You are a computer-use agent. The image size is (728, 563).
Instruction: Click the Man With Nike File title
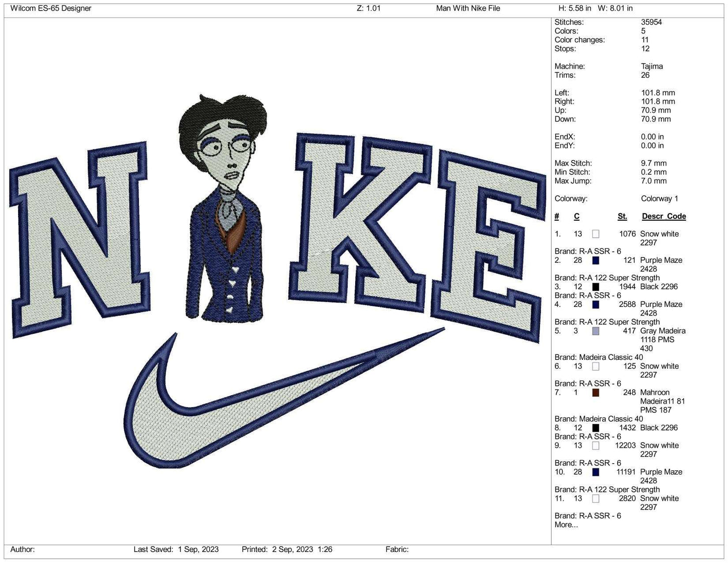[x=468, y=8]
